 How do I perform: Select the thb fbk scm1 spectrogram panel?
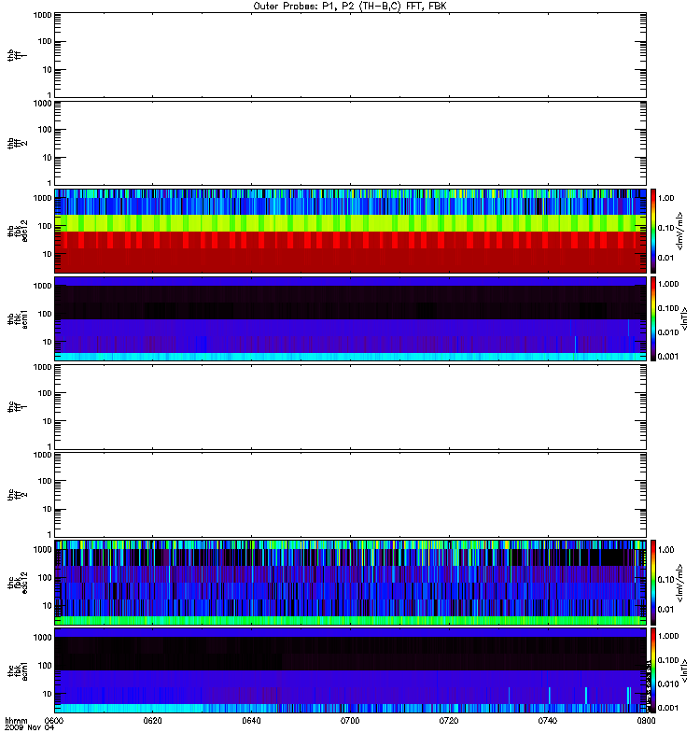pyautogui.click(x=351, y=318)
